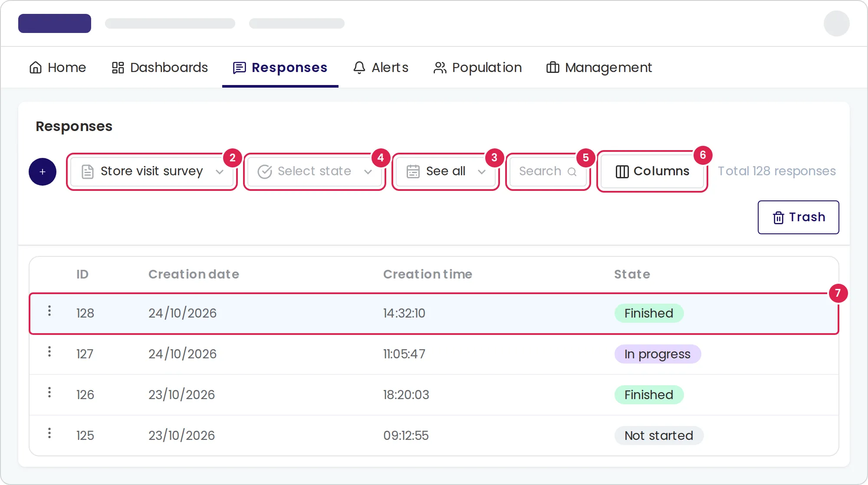
Task: Click the Creation date column header
Action: tap(194, 274)
